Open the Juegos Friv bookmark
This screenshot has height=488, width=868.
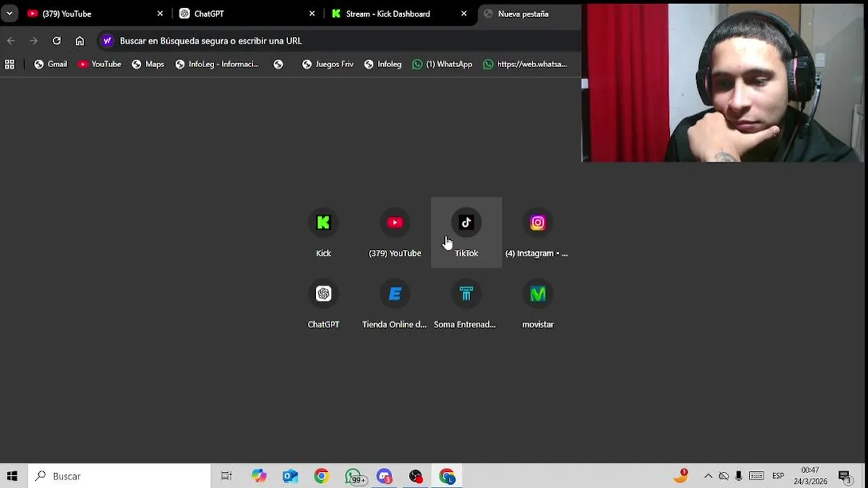coord(328,64)
